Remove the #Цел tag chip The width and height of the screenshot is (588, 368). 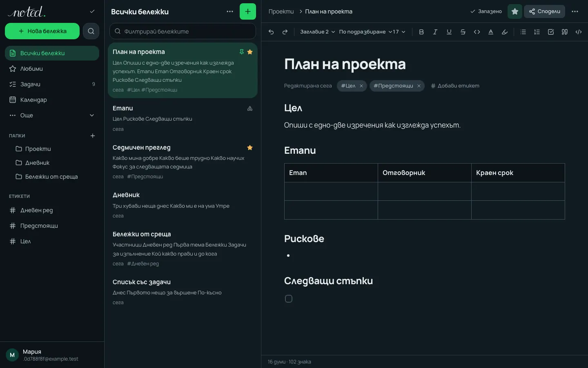coord(361,86)
